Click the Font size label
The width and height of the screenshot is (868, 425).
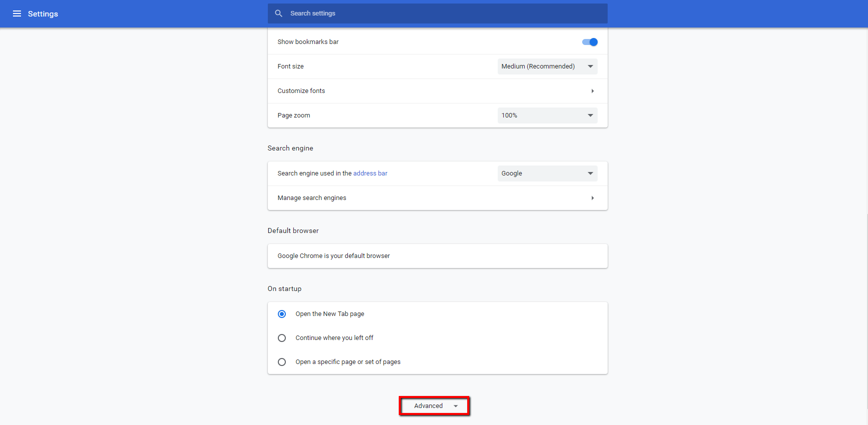(291, 66)
